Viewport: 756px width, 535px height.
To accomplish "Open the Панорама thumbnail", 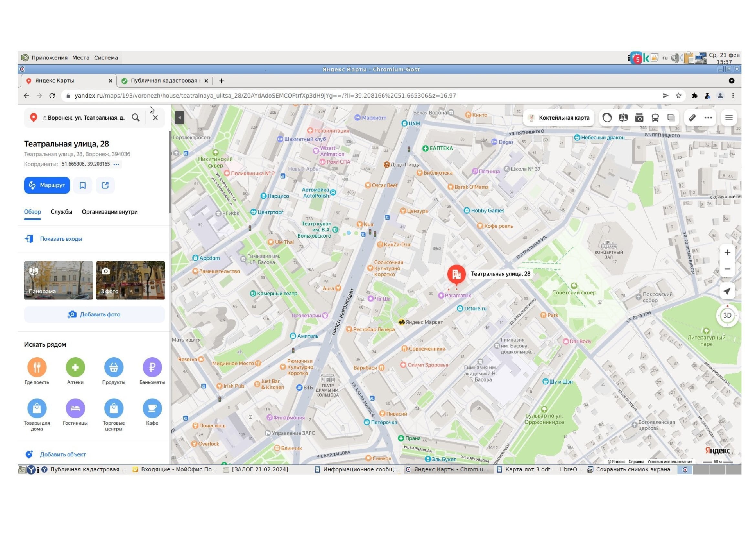I will (x=58, y=280).
